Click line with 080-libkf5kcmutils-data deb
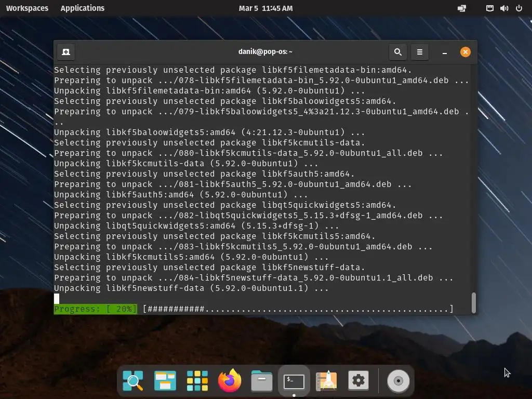This screenshot has width=532, height=399. click(248, 153)
